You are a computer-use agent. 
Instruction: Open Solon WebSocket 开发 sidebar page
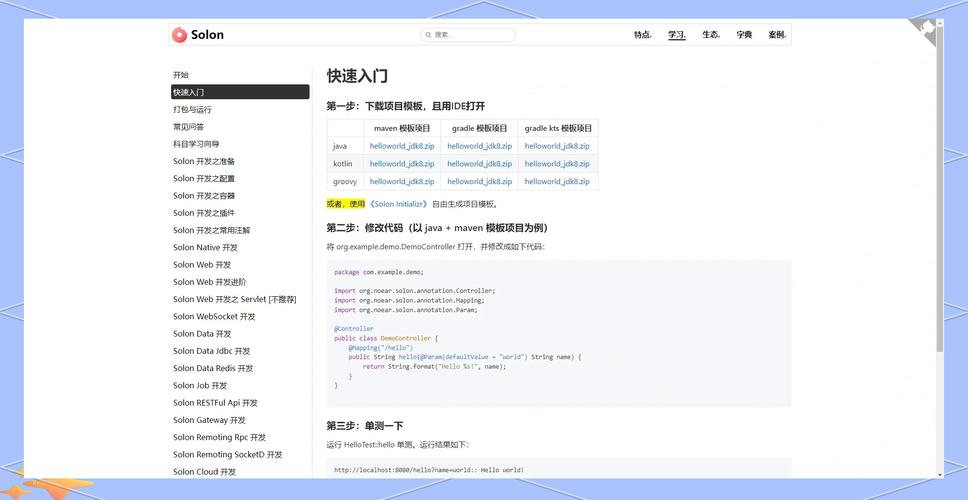[x=214, y=317]
